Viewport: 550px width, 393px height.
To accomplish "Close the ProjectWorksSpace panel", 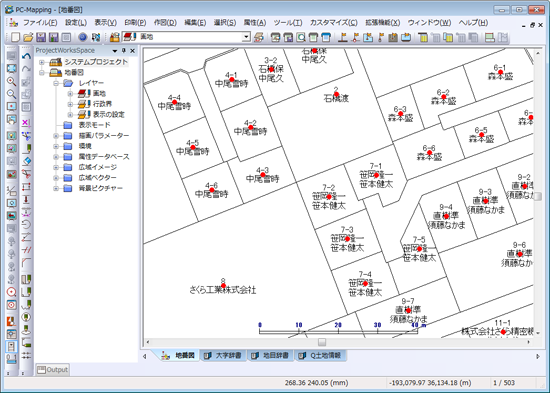I will 133,51.
